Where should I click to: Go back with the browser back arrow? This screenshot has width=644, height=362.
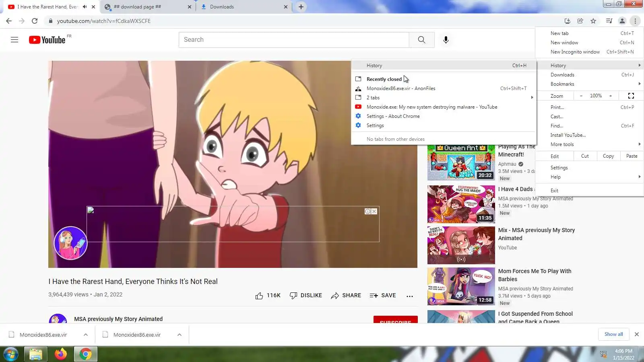coord(9,21)
